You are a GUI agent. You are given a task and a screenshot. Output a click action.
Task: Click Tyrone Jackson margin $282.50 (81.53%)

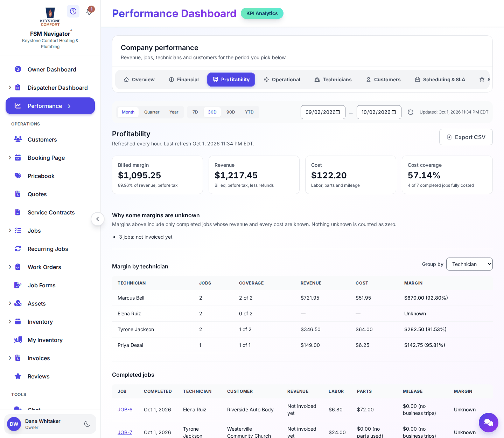click(x=425, y=329)
